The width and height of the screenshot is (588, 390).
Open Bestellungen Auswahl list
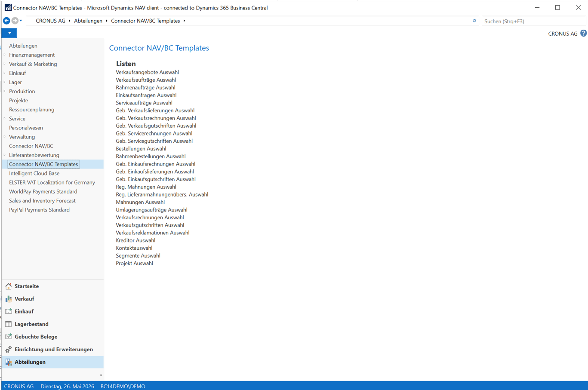pyautogui.click(x=141, y=149)
